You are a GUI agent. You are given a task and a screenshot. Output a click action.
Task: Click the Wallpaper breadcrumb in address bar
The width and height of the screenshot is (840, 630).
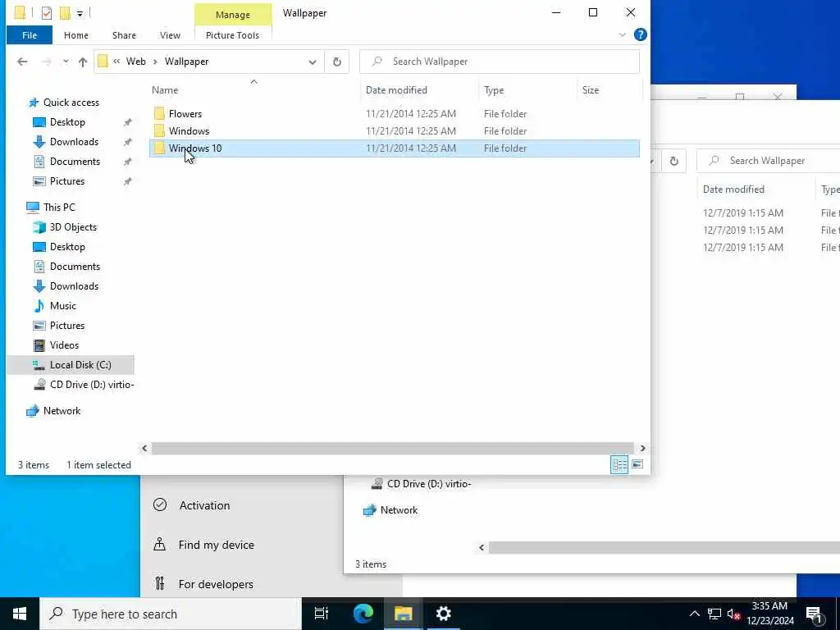[186, 62]
